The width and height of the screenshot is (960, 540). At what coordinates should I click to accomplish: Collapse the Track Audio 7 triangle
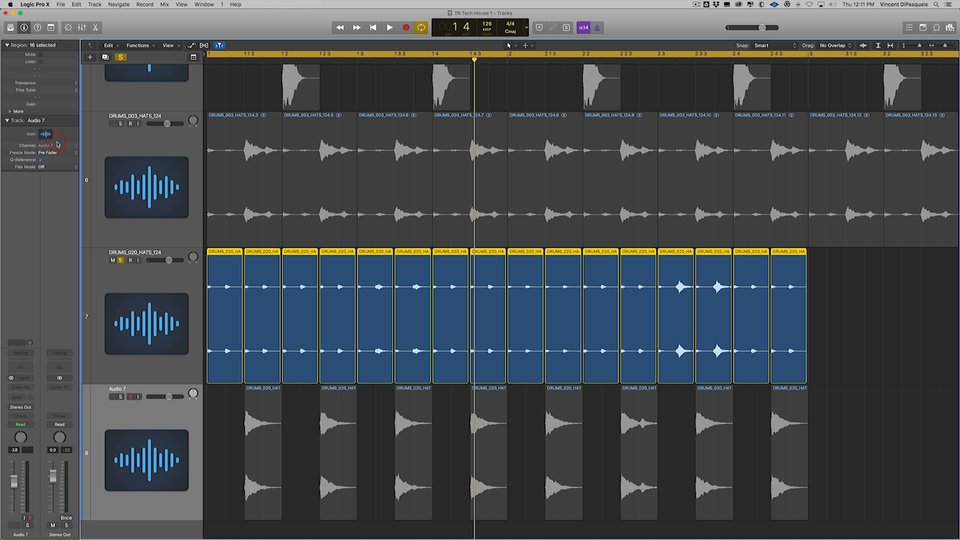(x=7, y=121)
